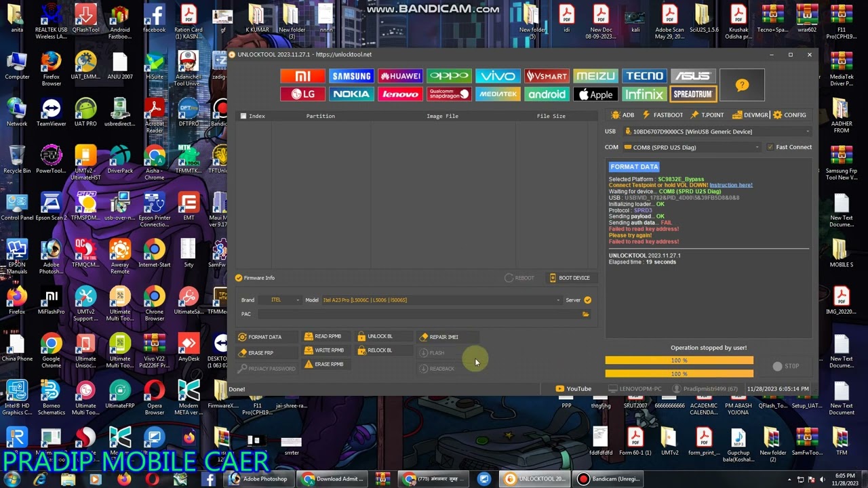The height and width of the screenshot is (488, 868).
Task: Click the Partition column header
Action: point(321,116)
